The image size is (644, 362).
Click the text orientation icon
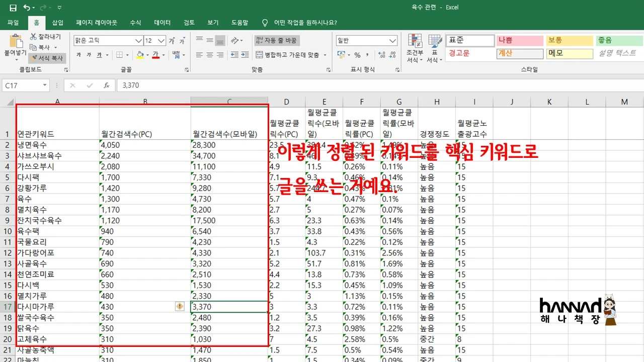235,41
